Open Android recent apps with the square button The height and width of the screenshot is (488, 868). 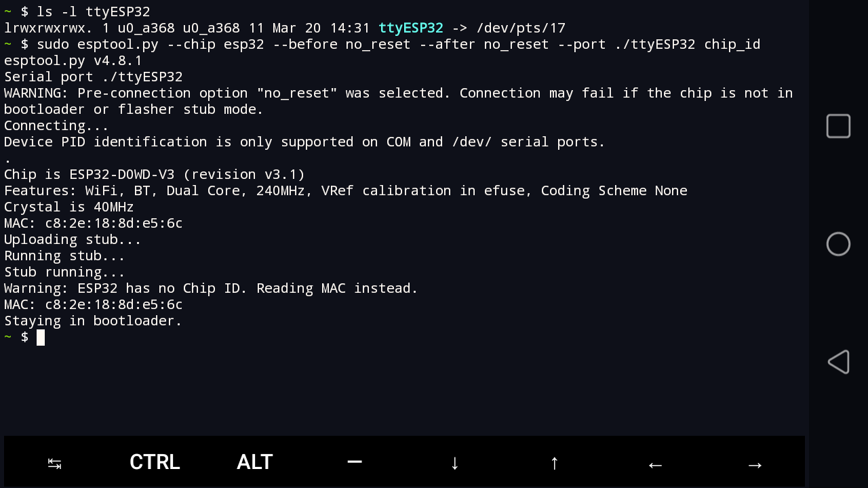[838, 127]
